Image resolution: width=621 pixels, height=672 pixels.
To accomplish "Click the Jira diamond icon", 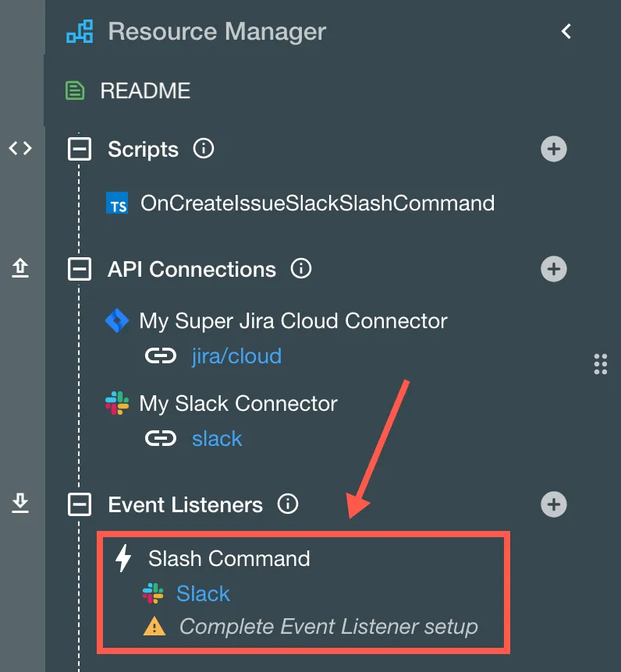I will (x=117, y=320).
